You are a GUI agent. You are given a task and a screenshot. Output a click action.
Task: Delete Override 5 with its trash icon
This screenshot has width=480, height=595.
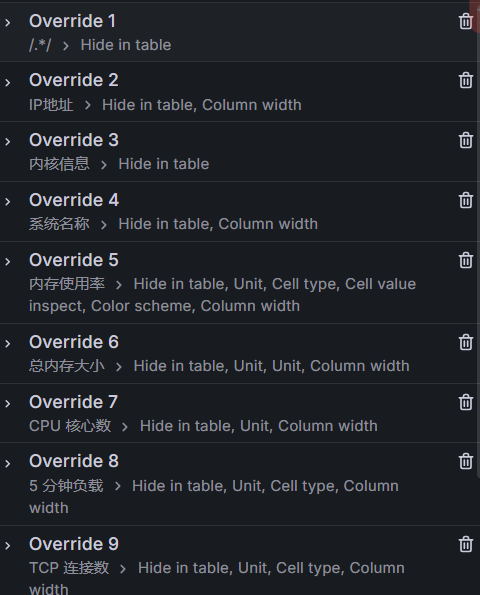pos(466,260)
